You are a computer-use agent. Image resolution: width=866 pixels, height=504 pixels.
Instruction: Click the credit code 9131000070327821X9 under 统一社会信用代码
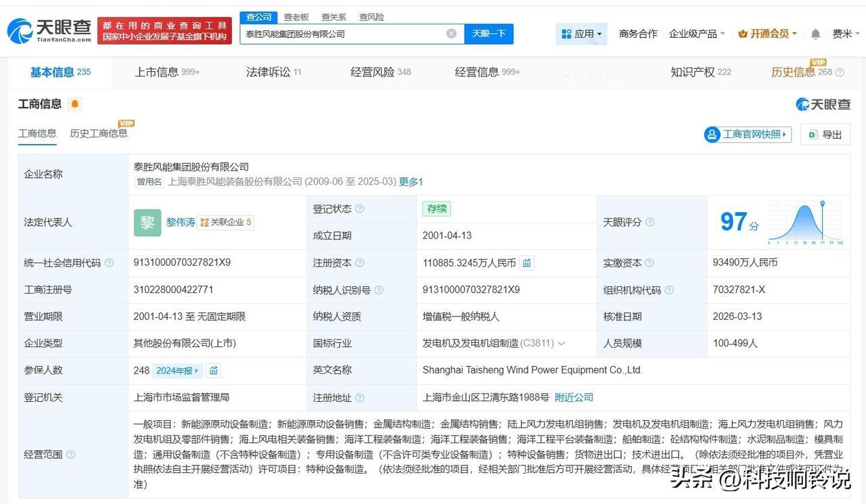pyautogui.click(x=182, y=262)
